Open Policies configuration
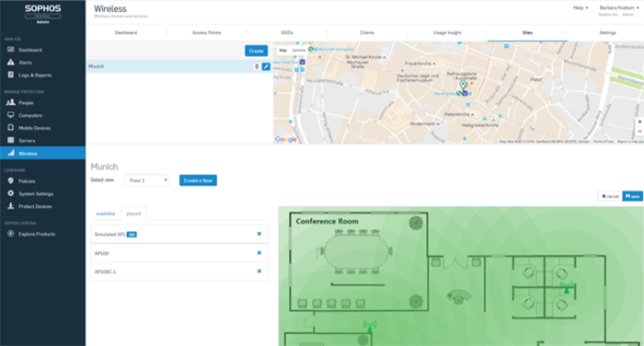The image size is (644, 346). pos(27,181)
